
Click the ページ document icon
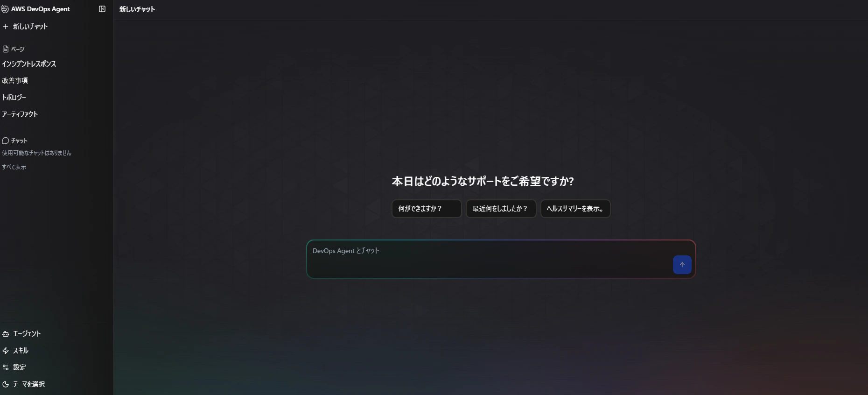[6, 49]
